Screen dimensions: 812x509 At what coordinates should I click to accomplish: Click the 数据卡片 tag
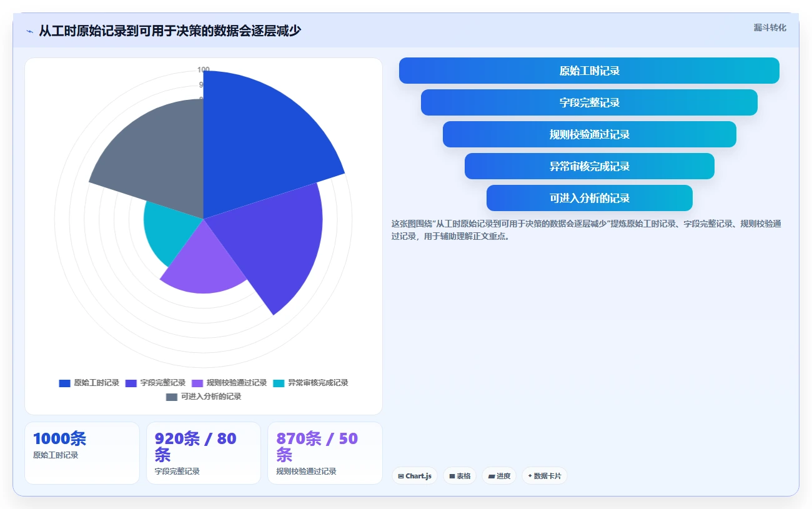coord(545,476)
